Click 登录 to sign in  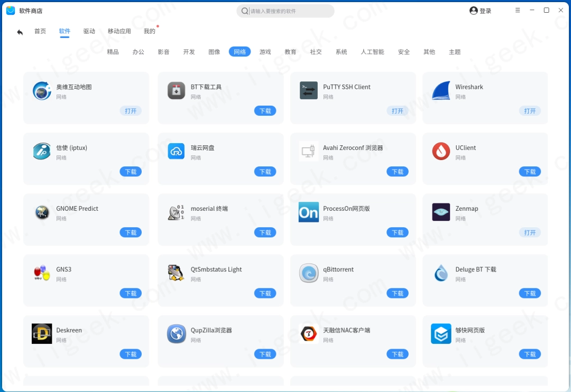click(x=481, y=11)
